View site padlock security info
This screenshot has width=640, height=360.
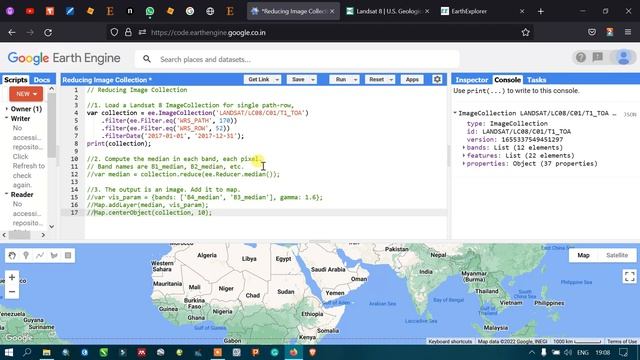[x=128, y=32]
